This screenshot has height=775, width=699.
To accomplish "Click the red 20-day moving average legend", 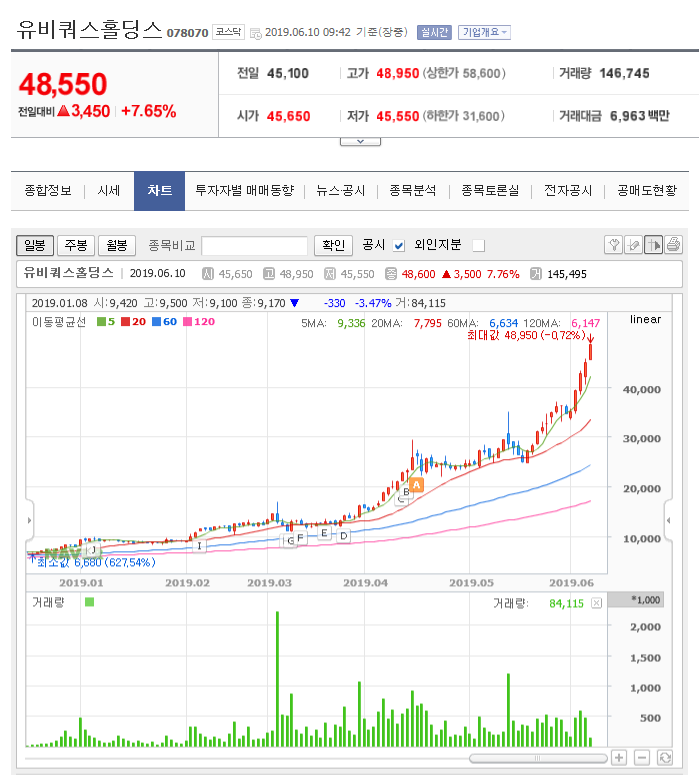I will 133,322.
